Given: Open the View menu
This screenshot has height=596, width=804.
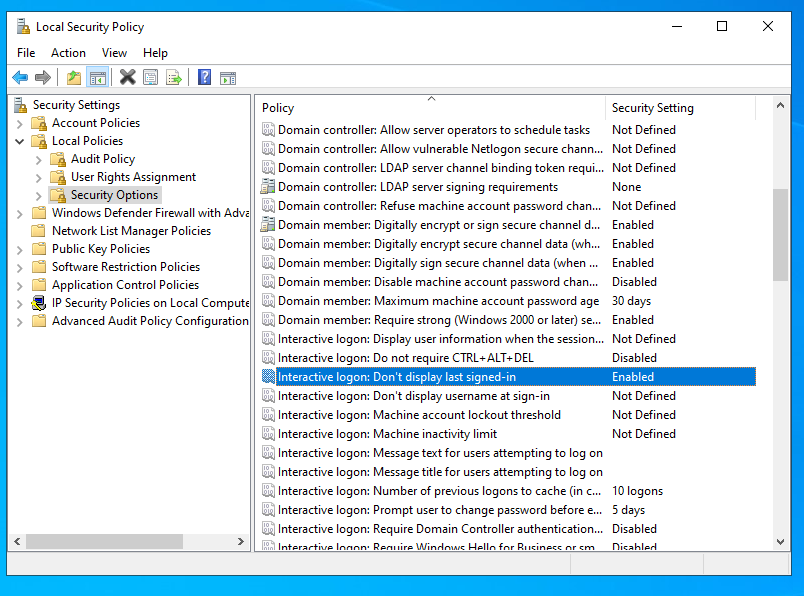Looking at the screenshot, I should (x=114, y=53).
